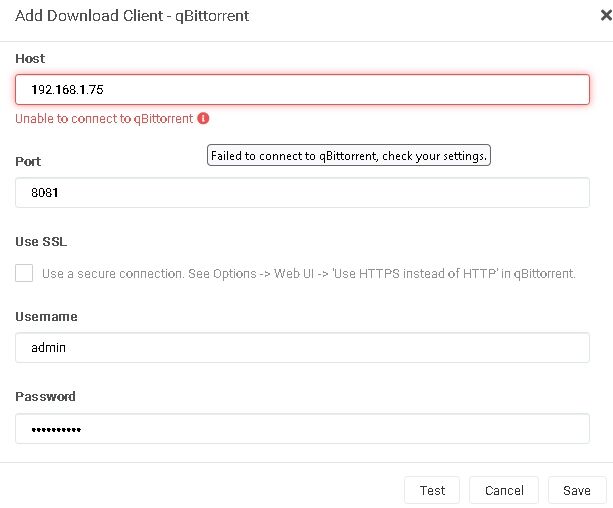Viewport: 613px width, 508px height.
Task: Click the 8081 port value
Action: (45, 194)
